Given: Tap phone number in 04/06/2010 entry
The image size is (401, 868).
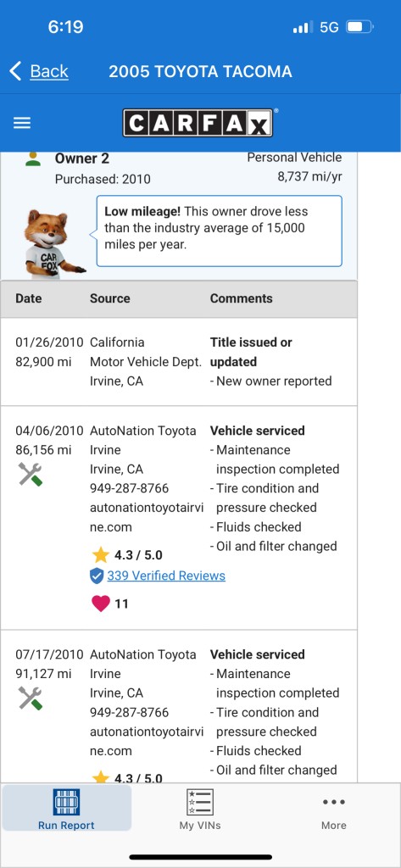Looking at the screenshot, I should (x=129, y=488).
